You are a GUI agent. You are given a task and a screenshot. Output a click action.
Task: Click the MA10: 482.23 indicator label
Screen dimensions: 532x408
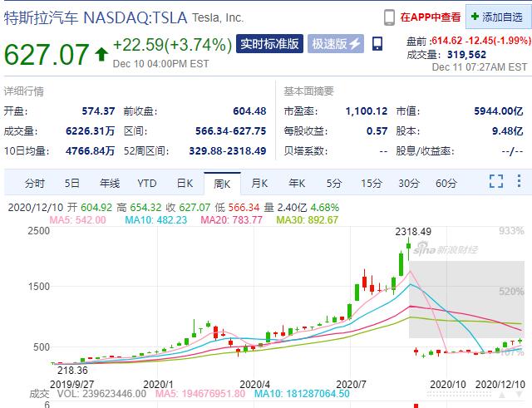156,219
